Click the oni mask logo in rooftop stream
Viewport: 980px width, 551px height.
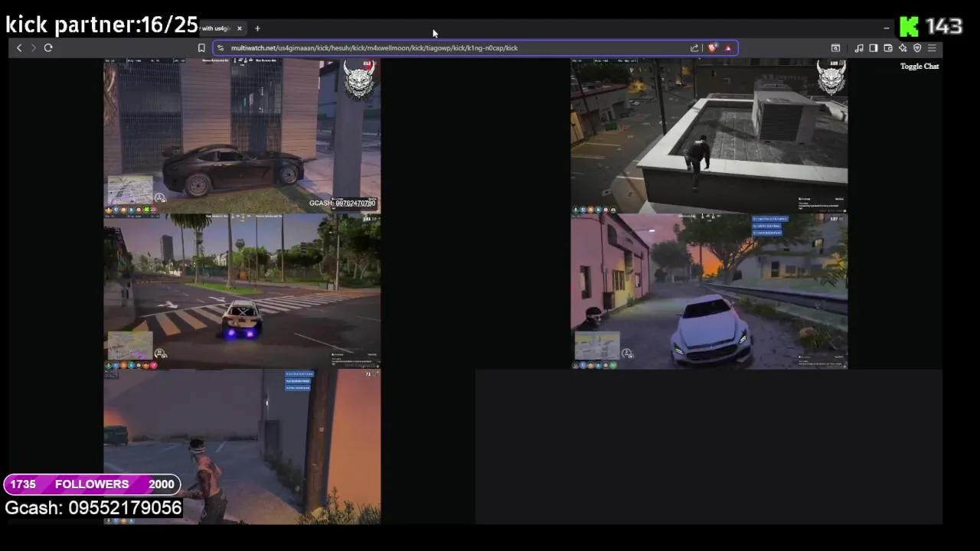[831, 78]
